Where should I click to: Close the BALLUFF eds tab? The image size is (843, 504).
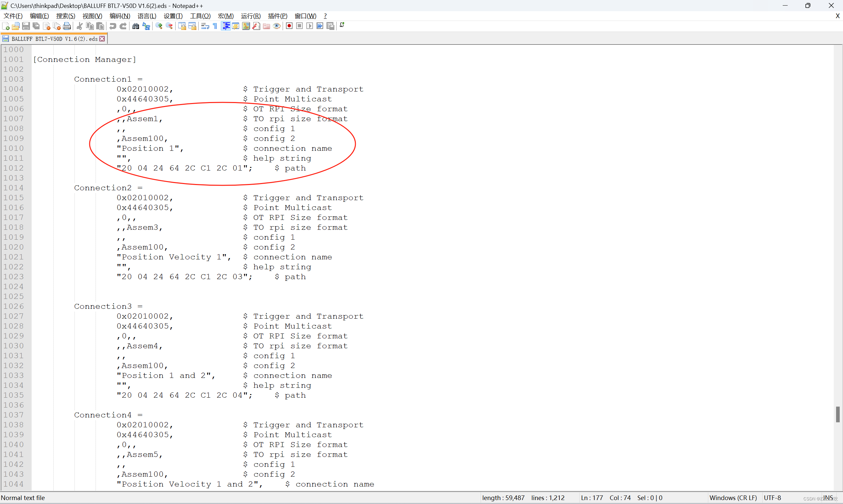pyautogui.click(x=102, y=39)
